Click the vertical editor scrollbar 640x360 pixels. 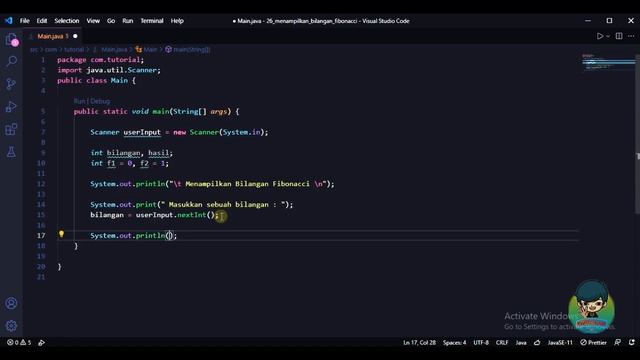(637, 134)
